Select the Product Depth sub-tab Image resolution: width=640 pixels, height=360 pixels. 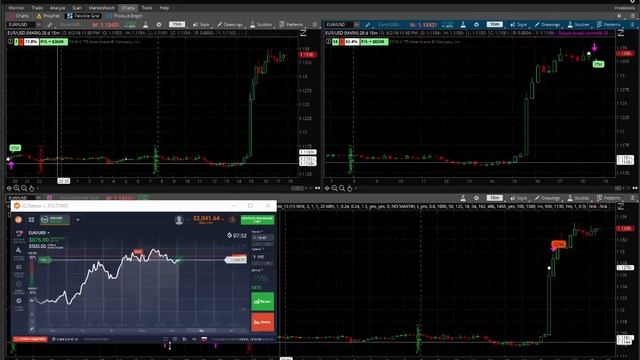125,16
